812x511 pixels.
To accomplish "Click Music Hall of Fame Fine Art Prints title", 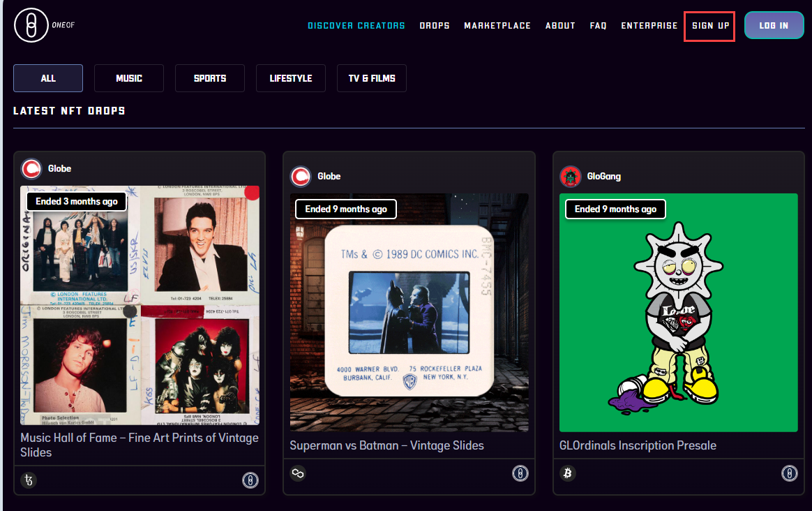I will coord(140,445).
